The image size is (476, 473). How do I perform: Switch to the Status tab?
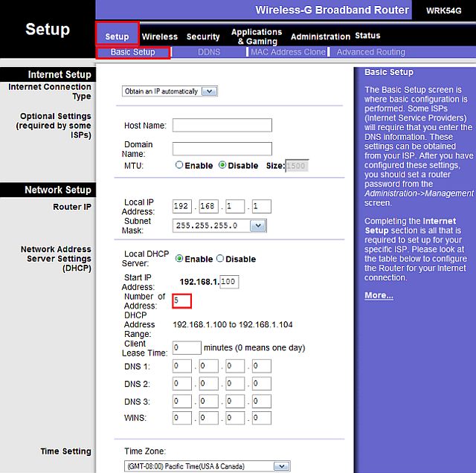[367, 36]
